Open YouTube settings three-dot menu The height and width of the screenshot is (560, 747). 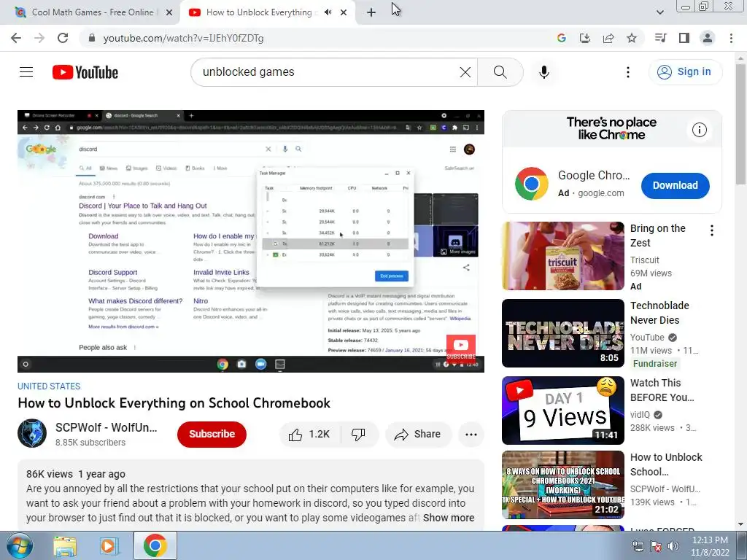[x=628, y=72]
